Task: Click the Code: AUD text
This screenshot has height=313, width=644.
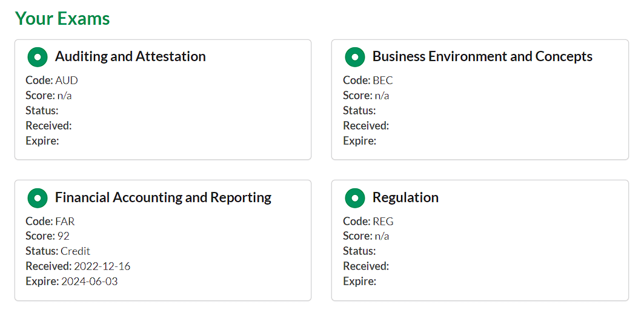Action: tap(51, 80)
